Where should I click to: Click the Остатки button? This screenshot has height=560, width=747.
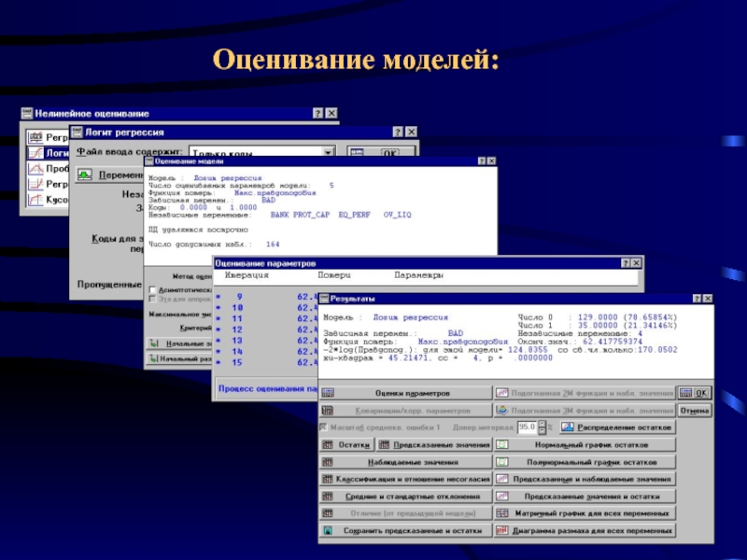[346, 444]
